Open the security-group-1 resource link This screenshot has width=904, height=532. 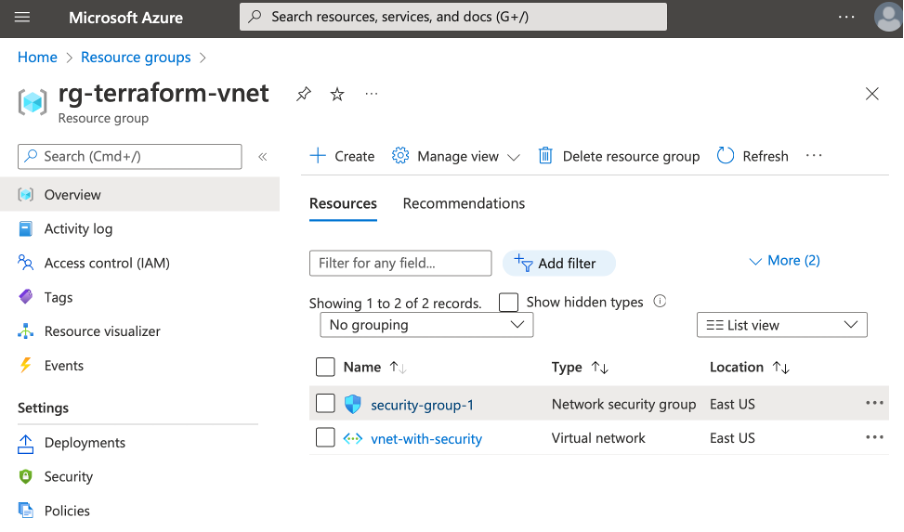pos(422,405)
